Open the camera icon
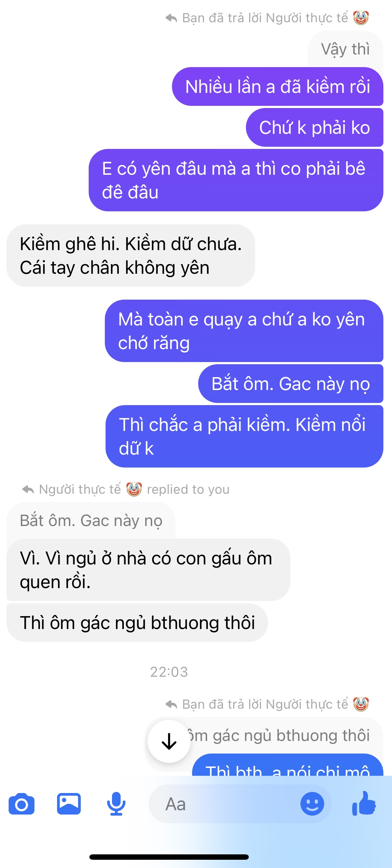This screenshot has width=392, height=868. [x=22, y=804]
